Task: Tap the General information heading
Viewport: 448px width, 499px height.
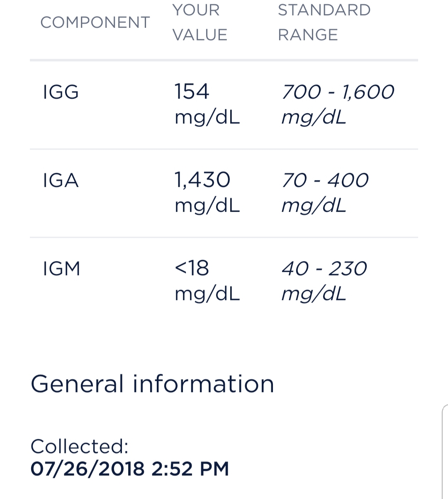Action: [152, 384]
